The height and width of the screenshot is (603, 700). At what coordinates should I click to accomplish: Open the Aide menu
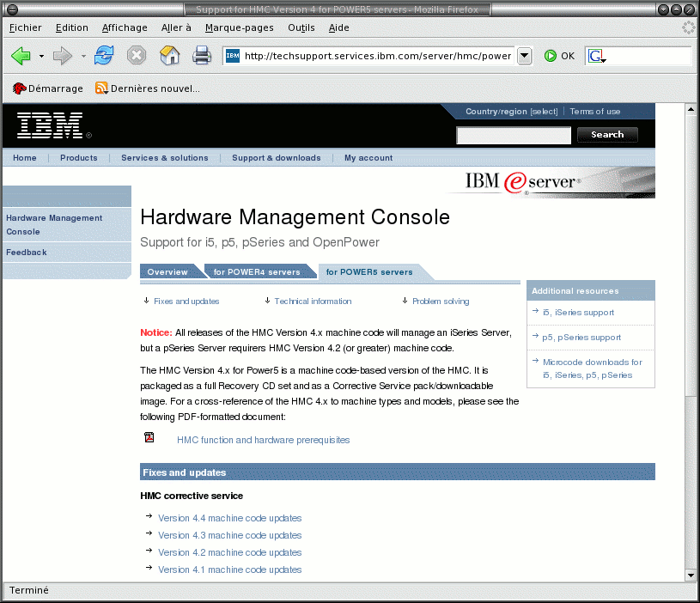(x=339, y=27)
